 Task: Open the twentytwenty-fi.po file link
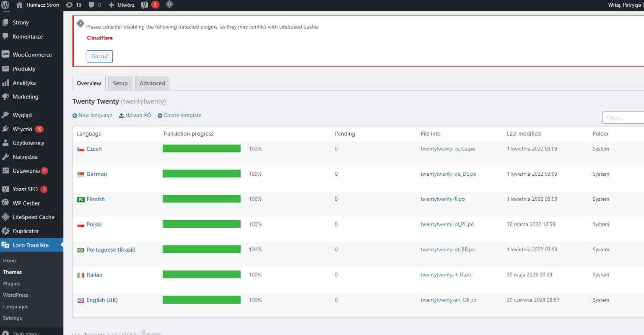click(443, 199)
